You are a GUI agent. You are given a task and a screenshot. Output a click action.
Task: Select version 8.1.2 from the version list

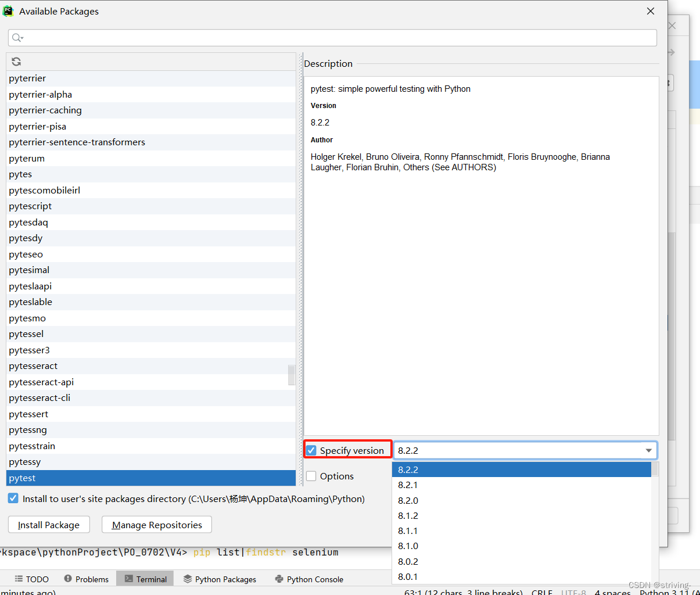pyautogui.click(x=407, y=515)
